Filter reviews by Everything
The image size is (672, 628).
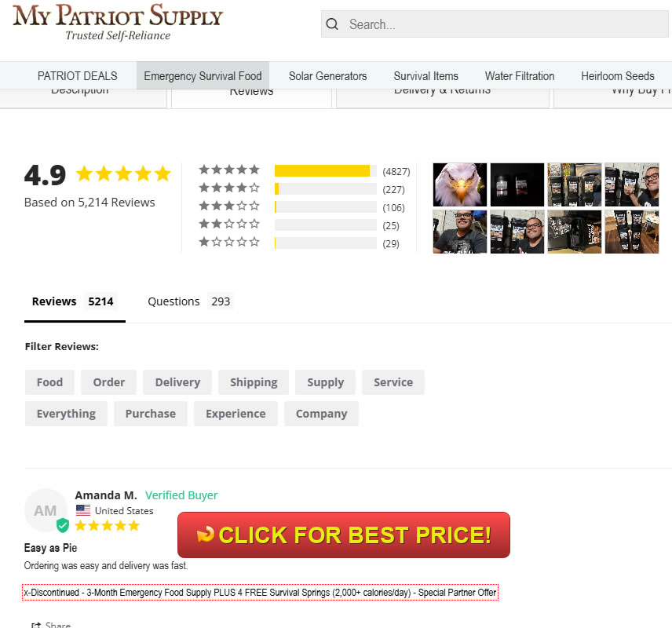point(66,414)
